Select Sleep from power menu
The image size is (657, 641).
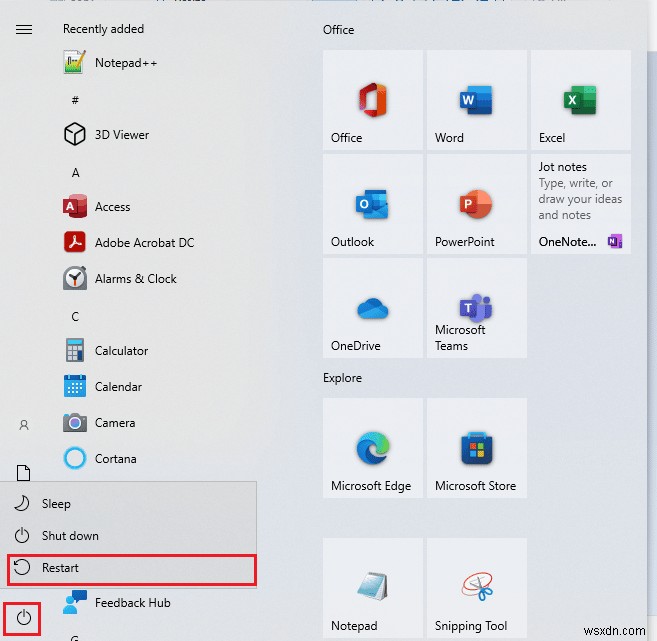click(128, 504)
